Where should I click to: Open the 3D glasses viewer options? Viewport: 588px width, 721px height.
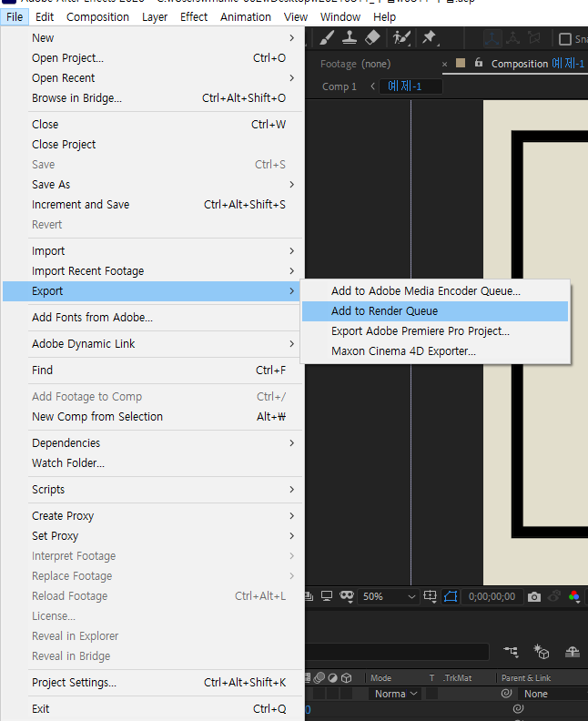(347, 596)
